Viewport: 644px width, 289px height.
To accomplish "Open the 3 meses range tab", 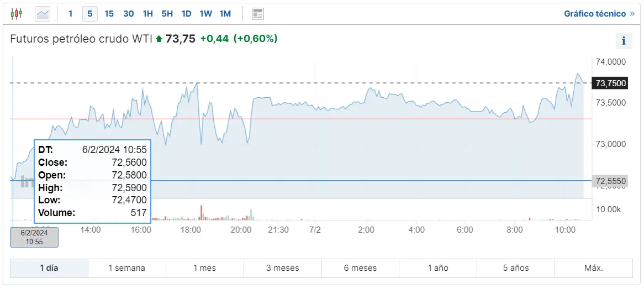I will (x=282, y=268).
